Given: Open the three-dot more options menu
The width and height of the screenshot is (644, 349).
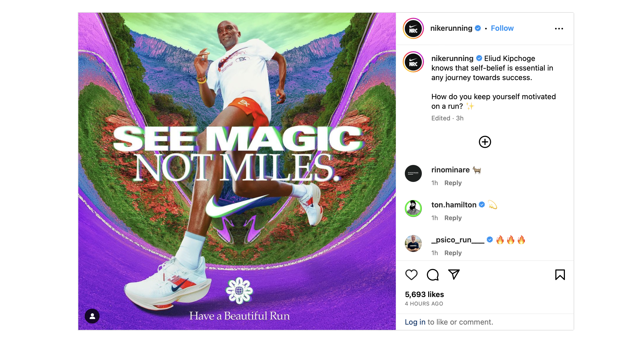Looking at the screenshot, I should tap(559, 29).
